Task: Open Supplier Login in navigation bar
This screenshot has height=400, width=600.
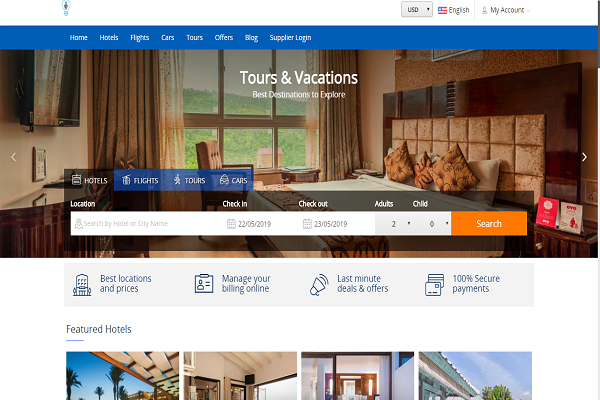Action: [x=290, y=38]
